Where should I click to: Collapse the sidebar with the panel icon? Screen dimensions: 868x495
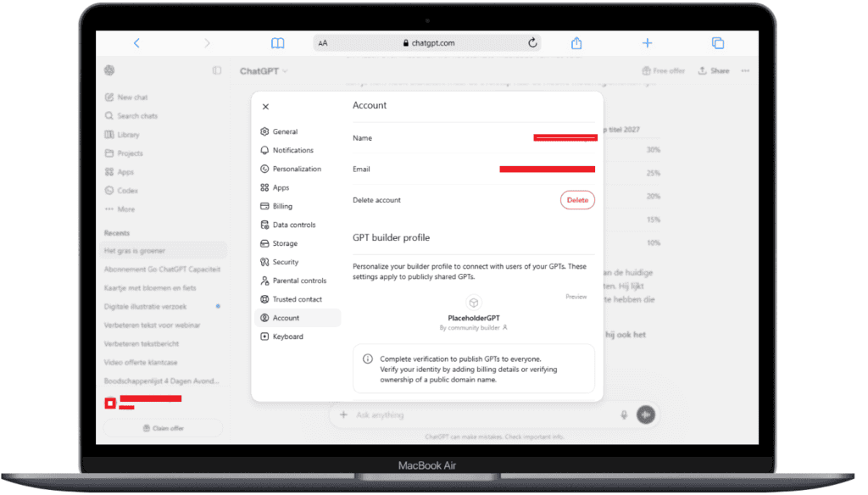pos(217,70)
